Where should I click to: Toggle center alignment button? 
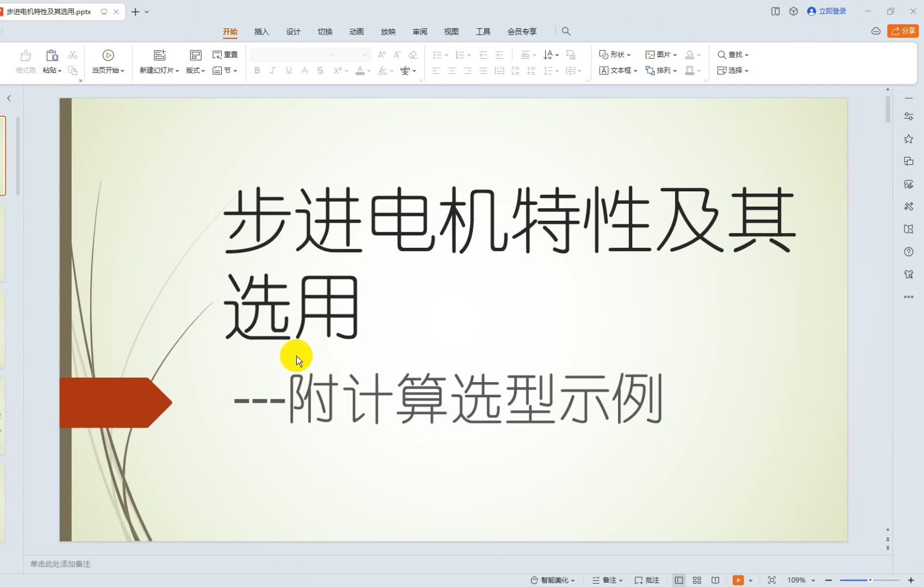(452, 71)
